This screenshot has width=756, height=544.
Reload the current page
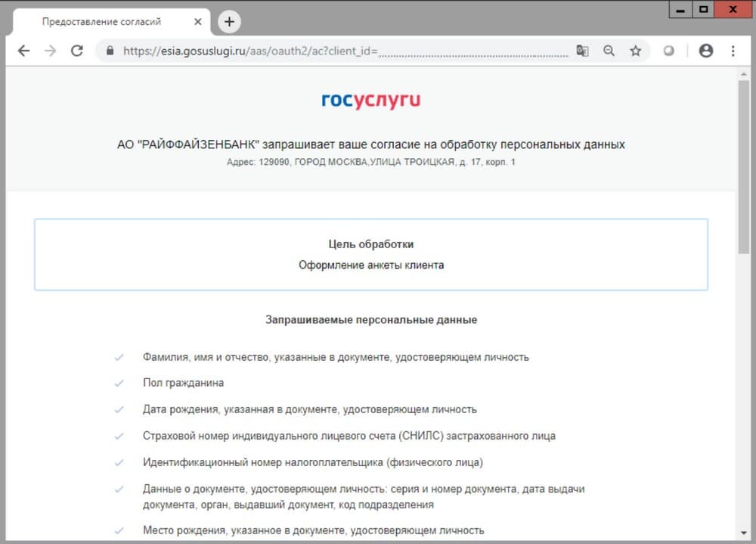pos(77,51)
